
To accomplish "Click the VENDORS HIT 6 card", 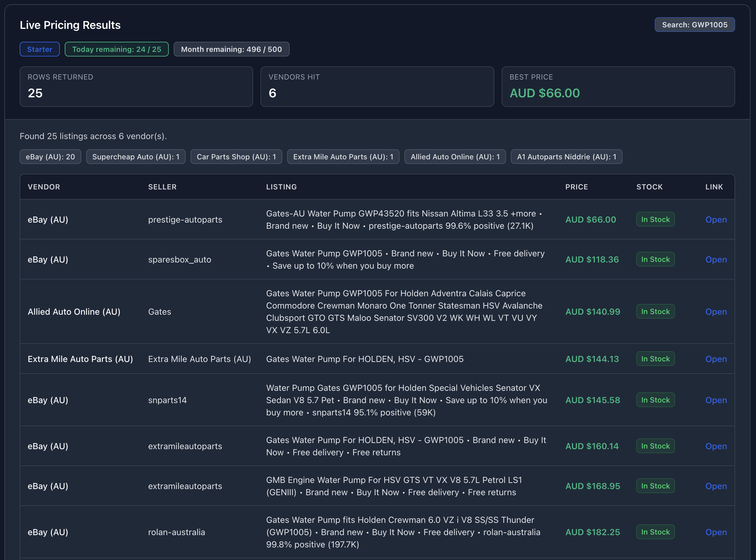I will [x=377, y=87].
